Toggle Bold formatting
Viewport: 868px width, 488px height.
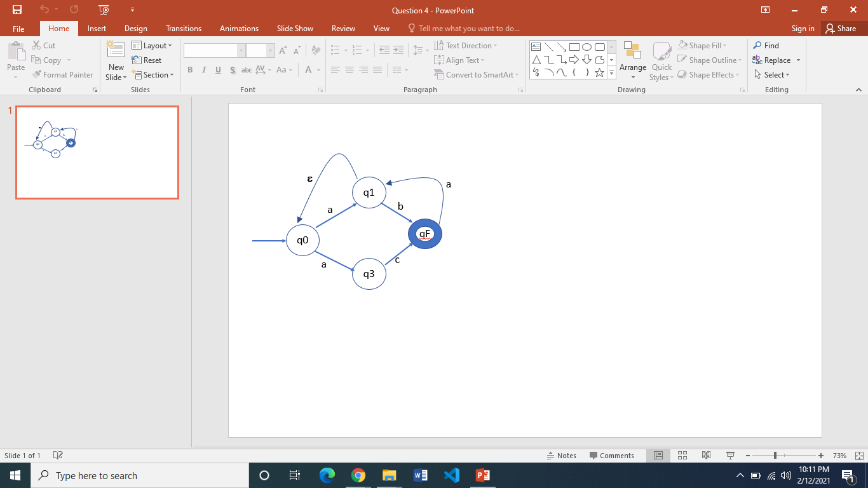coord(190,70)
